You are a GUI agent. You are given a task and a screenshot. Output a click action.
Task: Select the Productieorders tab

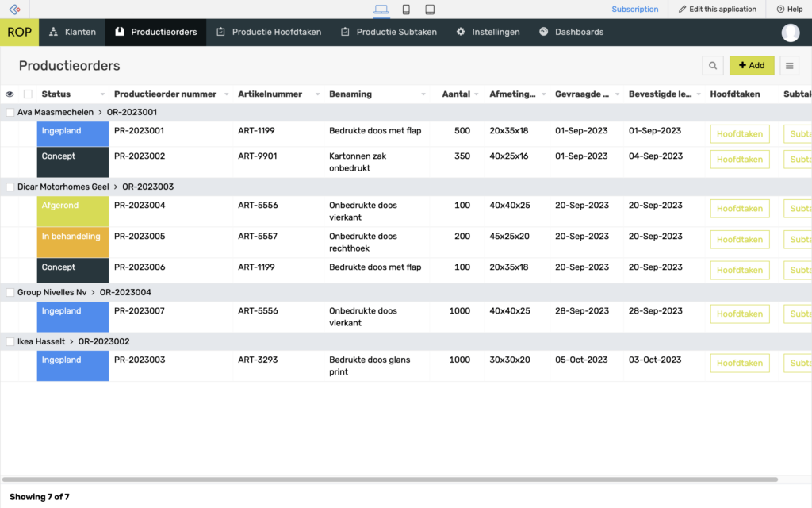coord(156,32)
